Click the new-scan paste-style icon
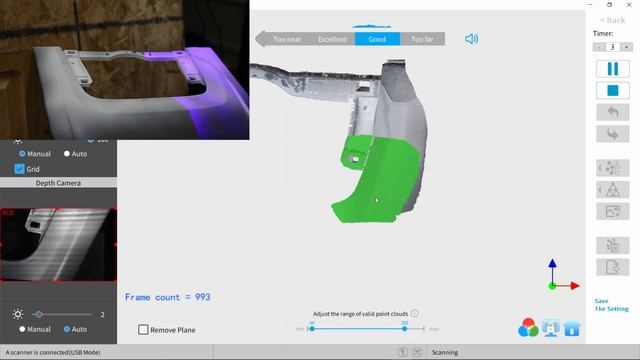This screenshot has width=640, height=360. 612,245
